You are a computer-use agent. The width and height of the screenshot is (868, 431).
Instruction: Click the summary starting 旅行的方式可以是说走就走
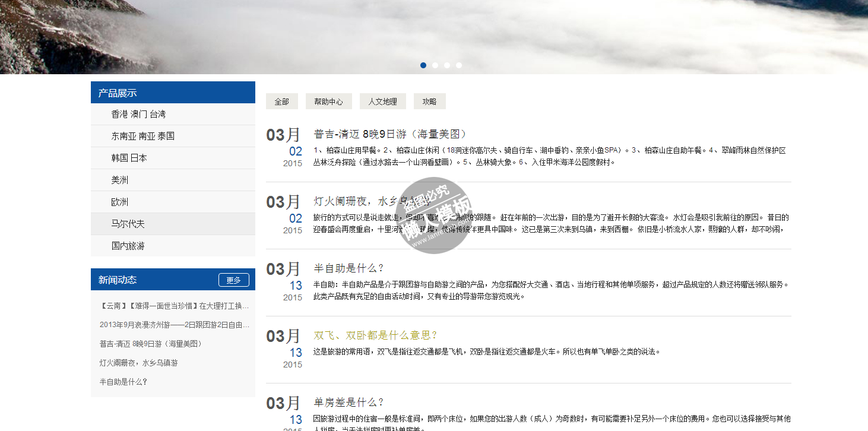coord(552,223)
